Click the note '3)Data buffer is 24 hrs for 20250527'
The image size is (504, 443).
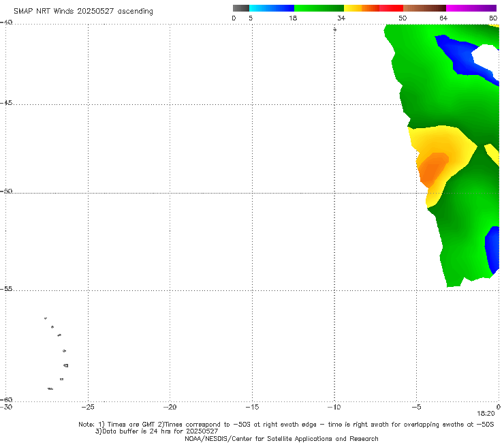click(157, 431)
